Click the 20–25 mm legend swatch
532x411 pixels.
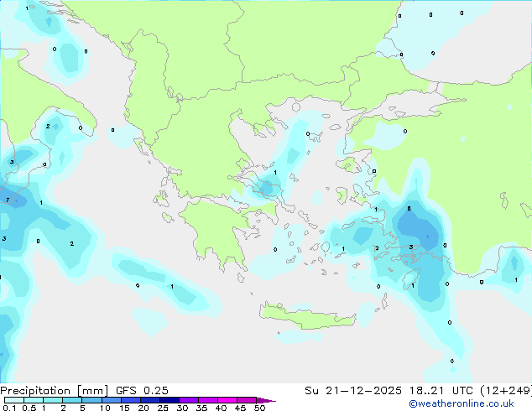pos(149,400)
